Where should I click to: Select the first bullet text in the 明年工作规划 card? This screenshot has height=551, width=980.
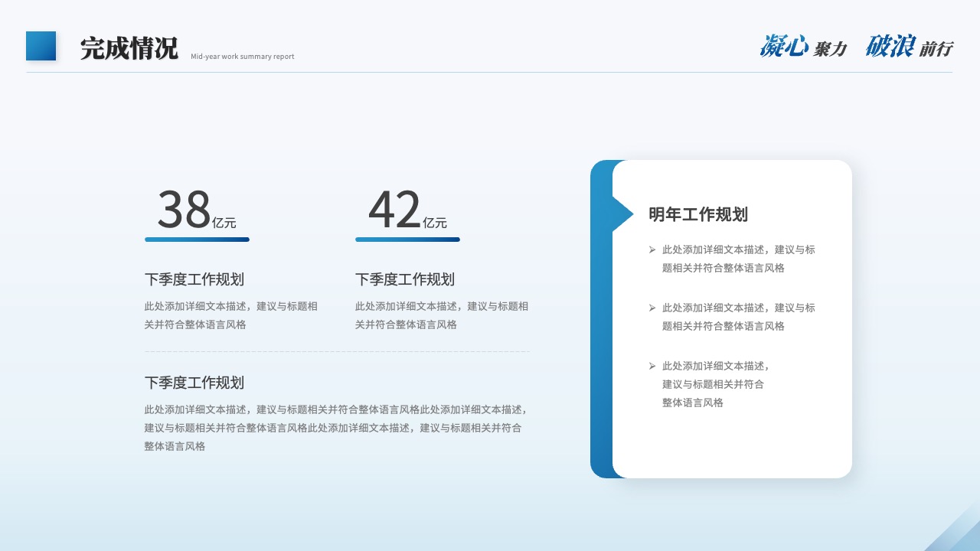click(x=739, y=259)
